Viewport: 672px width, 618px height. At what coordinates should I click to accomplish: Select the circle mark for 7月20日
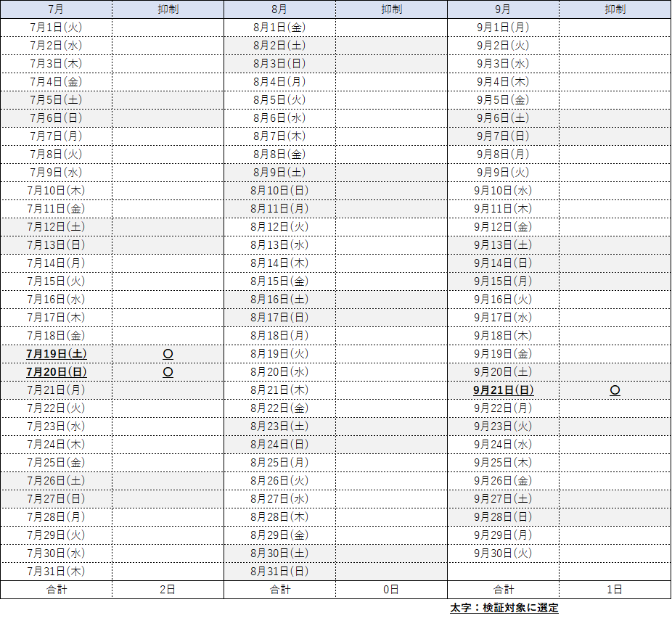pos(168,372)
